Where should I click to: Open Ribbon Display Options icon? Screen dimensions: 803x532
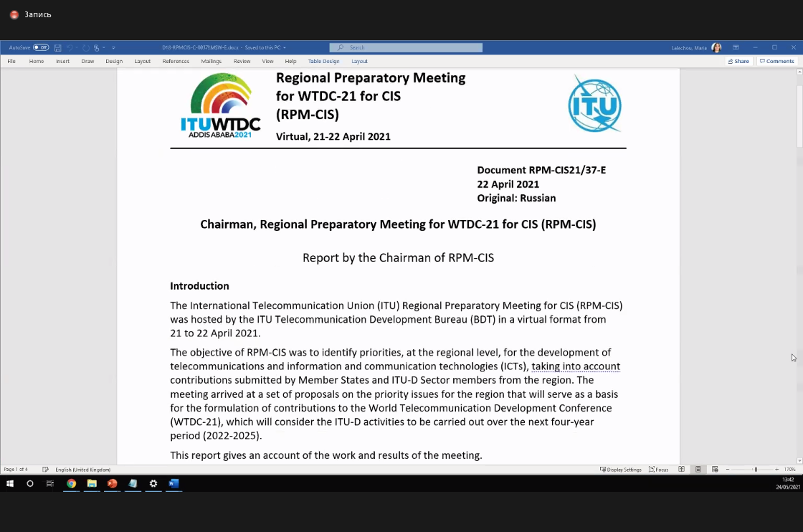[x=736, y=47]
